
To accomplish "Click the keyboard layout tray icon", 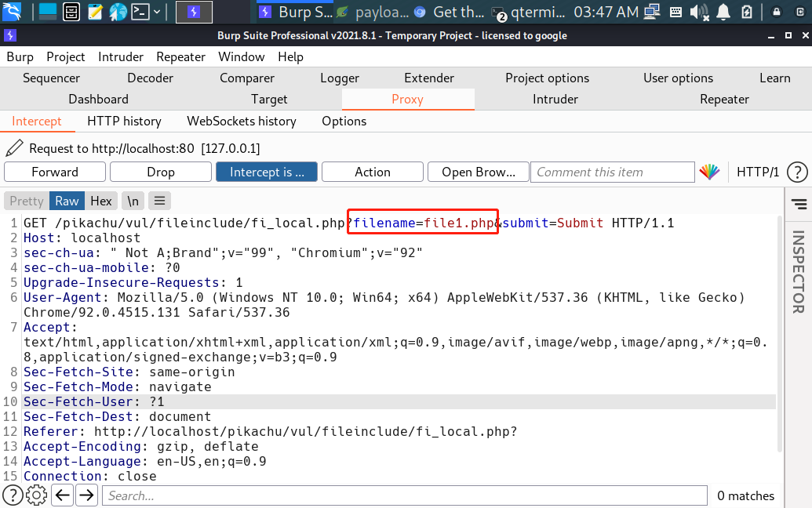I will click(675, 12).
